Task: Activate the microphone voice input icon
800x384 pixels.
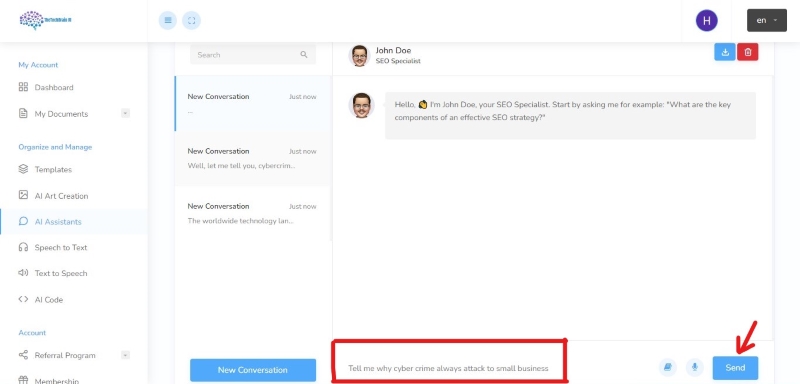Action: (x=694, y=367)
